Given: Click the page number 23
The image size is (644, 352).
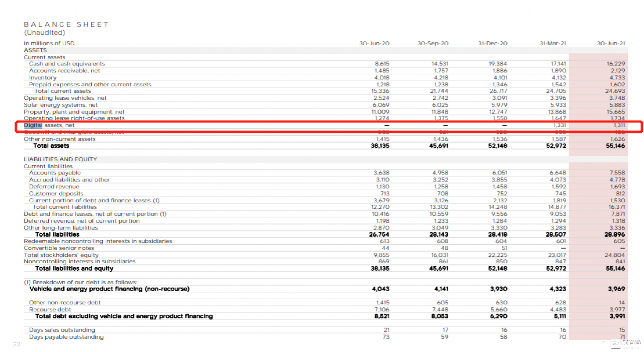Looking at the screenshot, I should pos(17,344).
